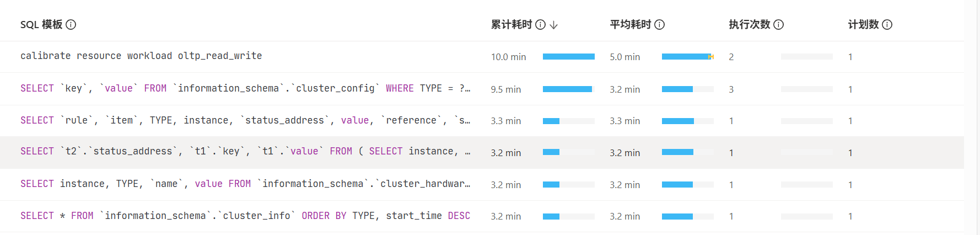980x235 pixels.
Task: Click the info icon beside 累计耗时
Action: (x=541, y=24)
